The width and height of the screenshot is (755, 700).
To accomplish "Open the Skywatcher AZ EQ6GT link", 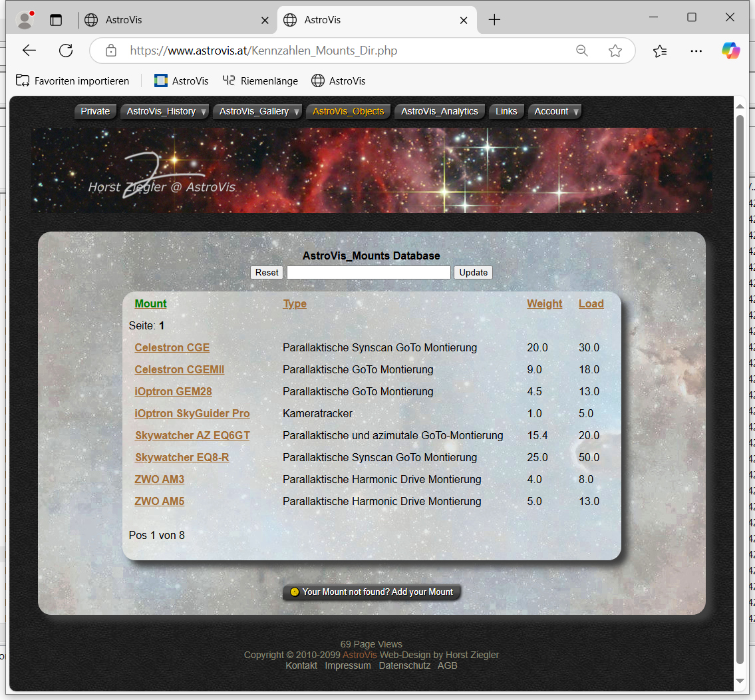I will (x=192, y=436).
